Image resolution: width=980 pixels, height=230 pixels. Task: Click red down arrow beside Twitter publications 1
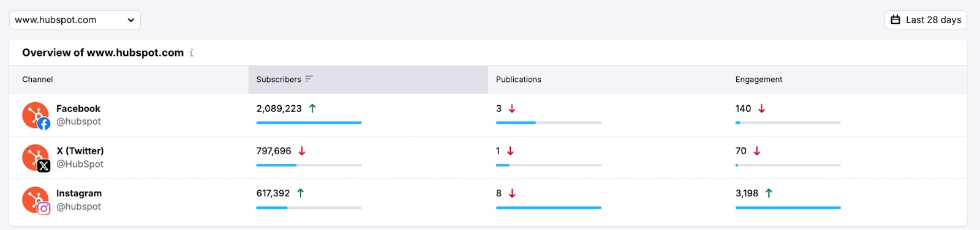pyautogui.click(x=510, y=151)
